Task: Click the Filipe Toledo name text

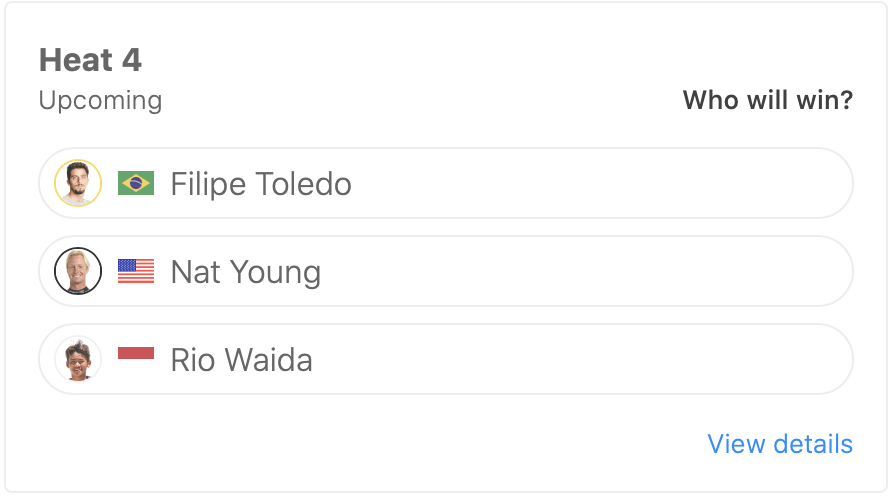Action: pos(261,185)
